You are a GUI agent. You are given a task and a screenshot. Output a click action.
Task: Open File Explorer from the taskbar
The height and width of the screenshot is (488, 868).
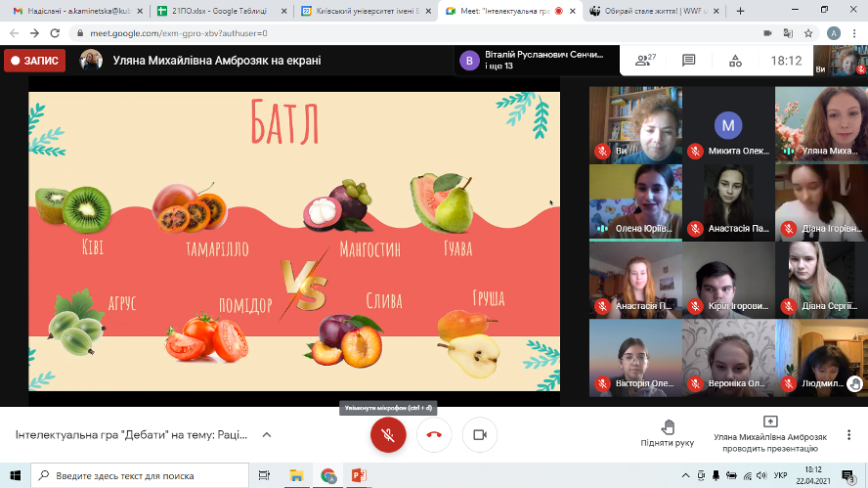(x=296, y=475)
